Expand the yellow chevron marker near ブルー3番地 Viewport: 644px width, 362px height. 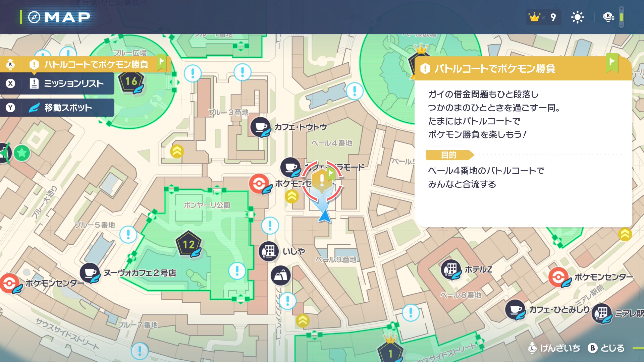point(177,152)
